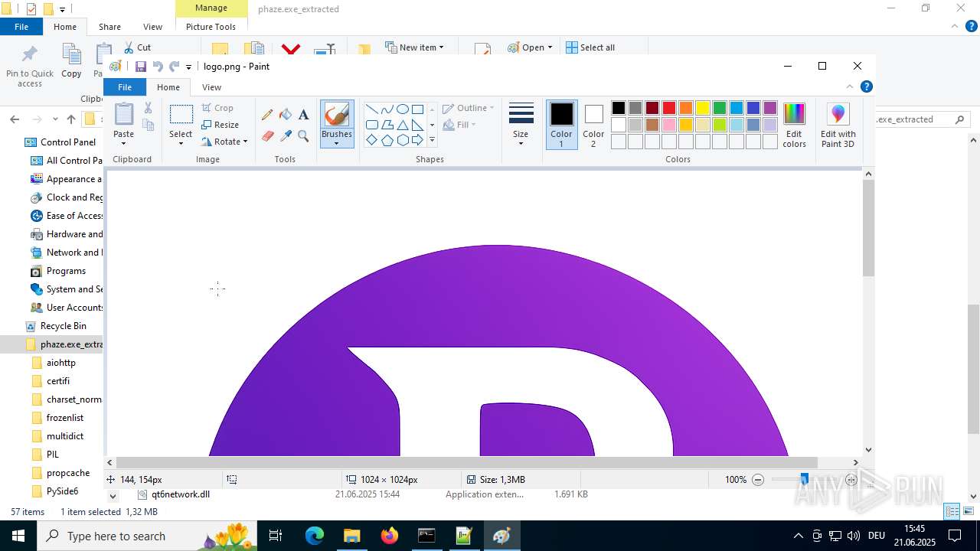The height and width of the screenshot is (551, 980).
Task: Open Edit colors dialog
Action: 794,125
